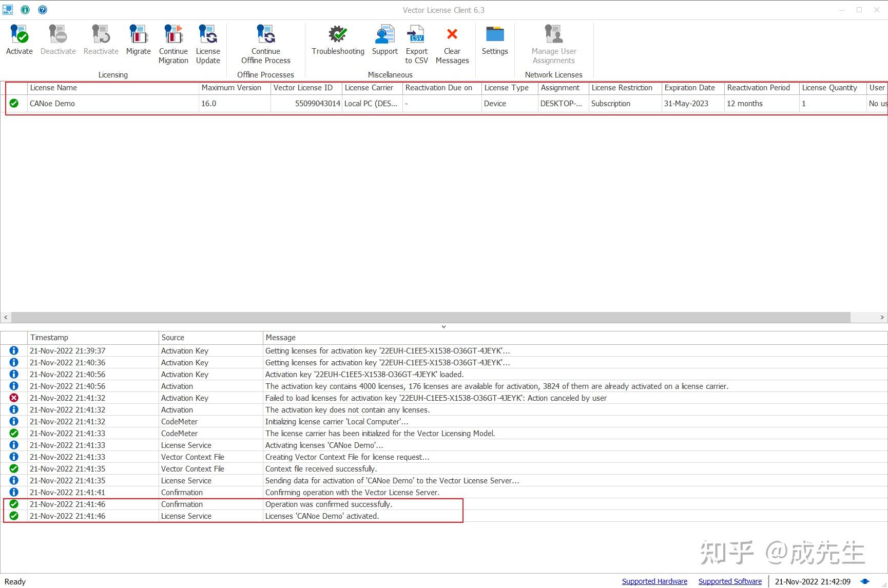Sort by the License Quantity column header
The height and width of the screenshot is (588, 888).
(833, 88)
